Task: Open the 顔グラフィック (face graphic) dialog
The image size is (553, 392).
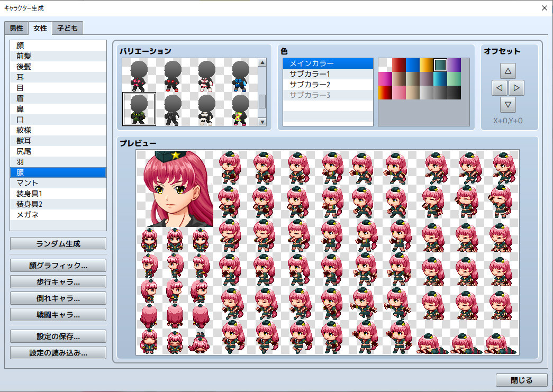Action: [x=58, y=265]
